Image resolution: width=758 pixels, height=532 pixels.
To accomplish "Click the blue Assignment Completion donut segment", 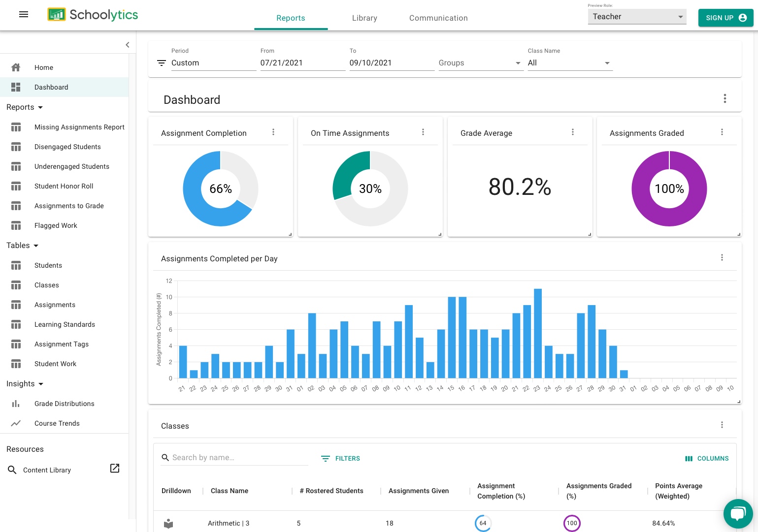I will point(197,207).
